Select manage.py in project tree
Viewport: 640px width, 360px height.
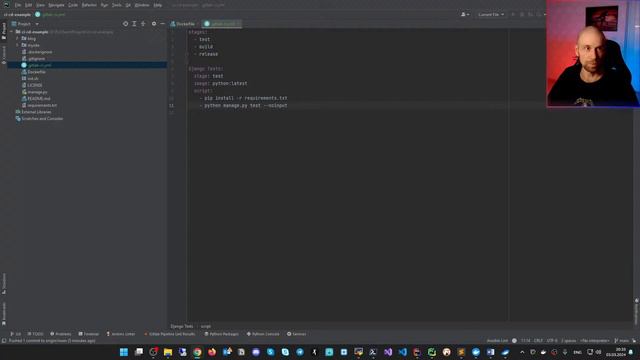37,92
